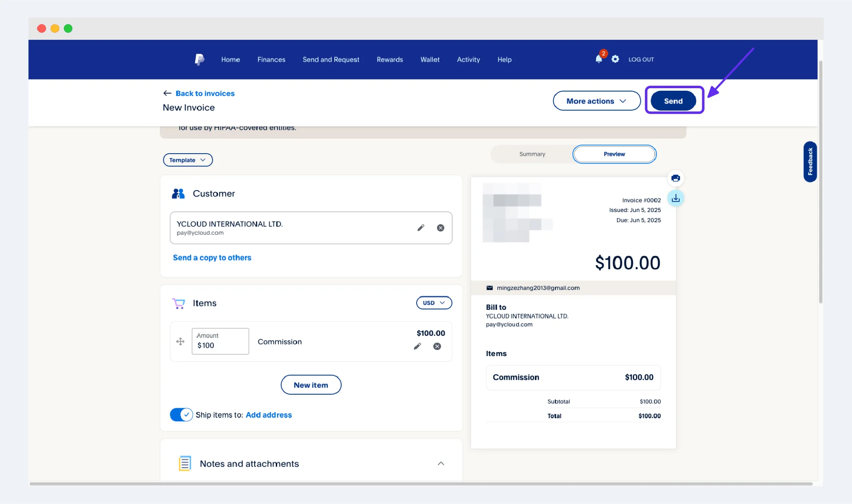852x504 pixels.
Task: Click the Notes and attachments notepad icon
Action: (x=185, y=463)
